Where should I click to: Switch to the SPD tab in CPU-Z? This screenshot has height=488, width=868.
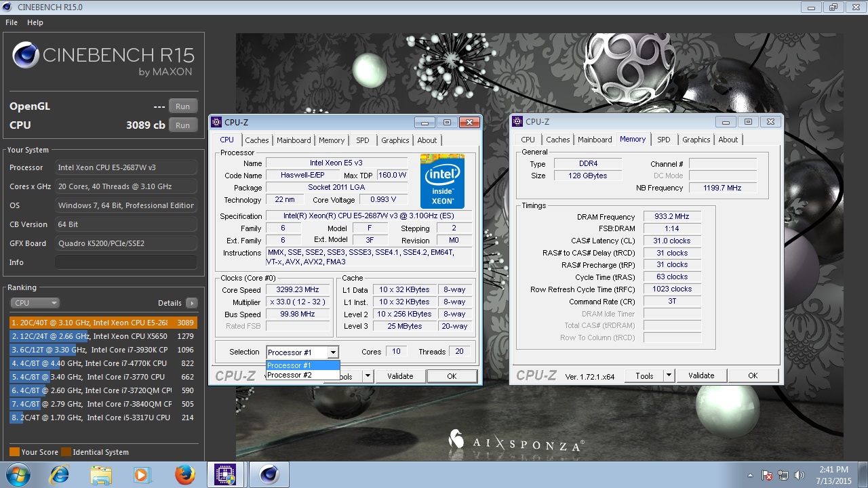tap(363, 140)
